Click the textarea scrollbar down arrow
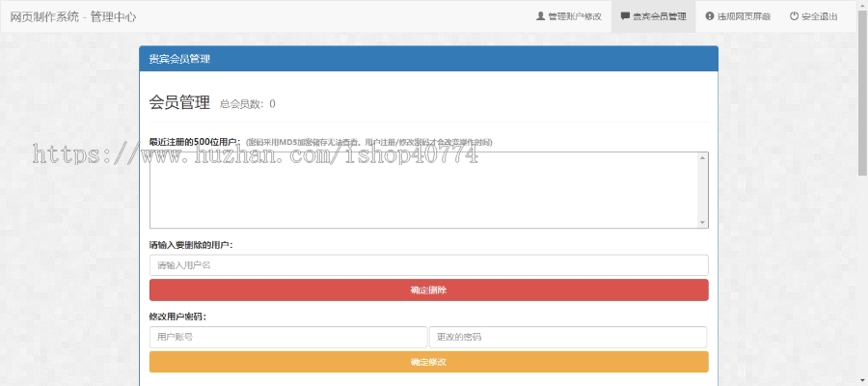The width and height of the screenshot is (868, 386). 703,223
